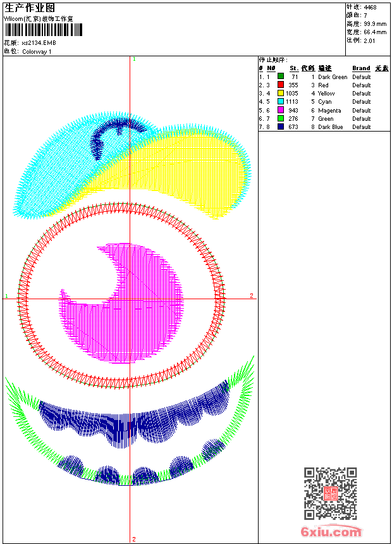Screen dimensions: 392x544
Task: Click stitch count 71 in Dark Green row
Action: pos(295,77)
